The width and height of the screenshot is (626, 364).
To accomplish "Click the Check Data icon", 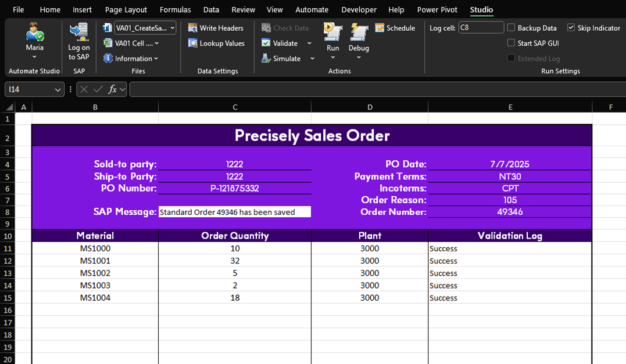I will tap(266, 28).
